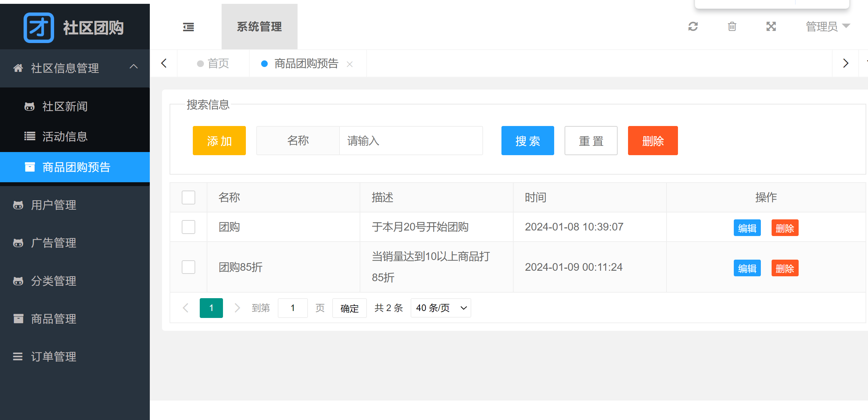Viewport: 868px width, 420px height.
Task: Click the archive icon beside 商品团购预告 sidebar
Action: [x=29, y=167]
